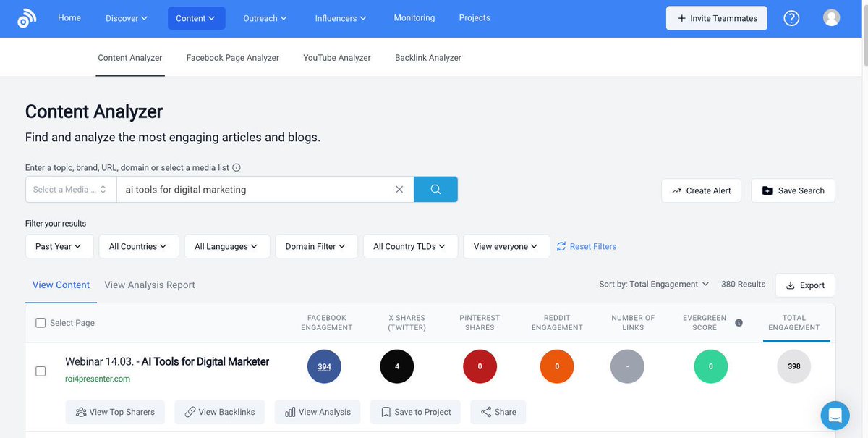Click the Share button

[x=498, y=412]
